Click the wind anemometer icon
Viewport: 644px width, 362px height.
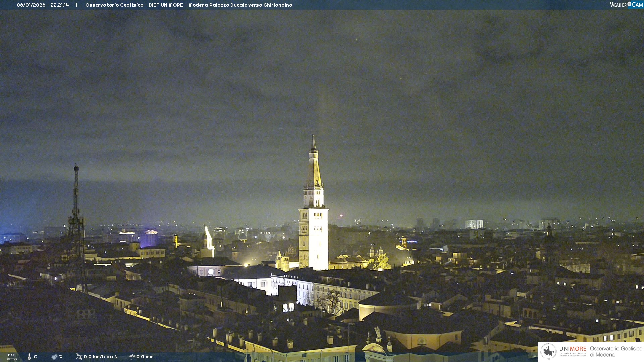(x=79, y=357)
